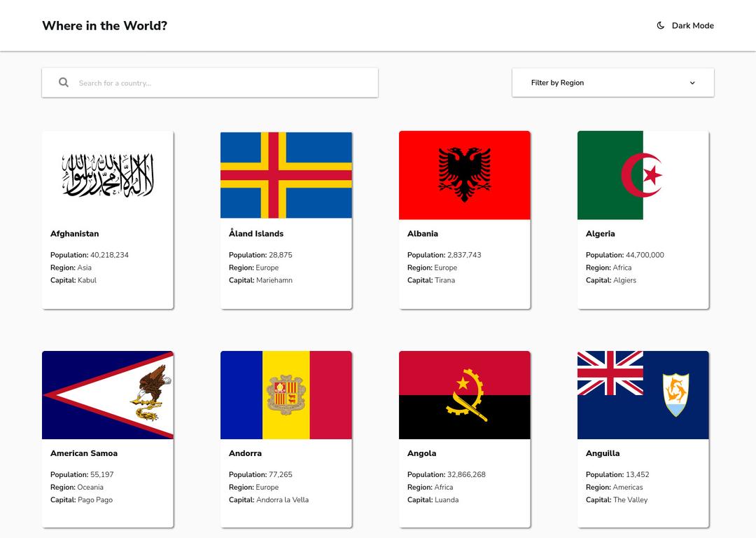Open the Algeria flag card
Image resolution: width=756 pixels, height=538 pixels.
(643, 175)
